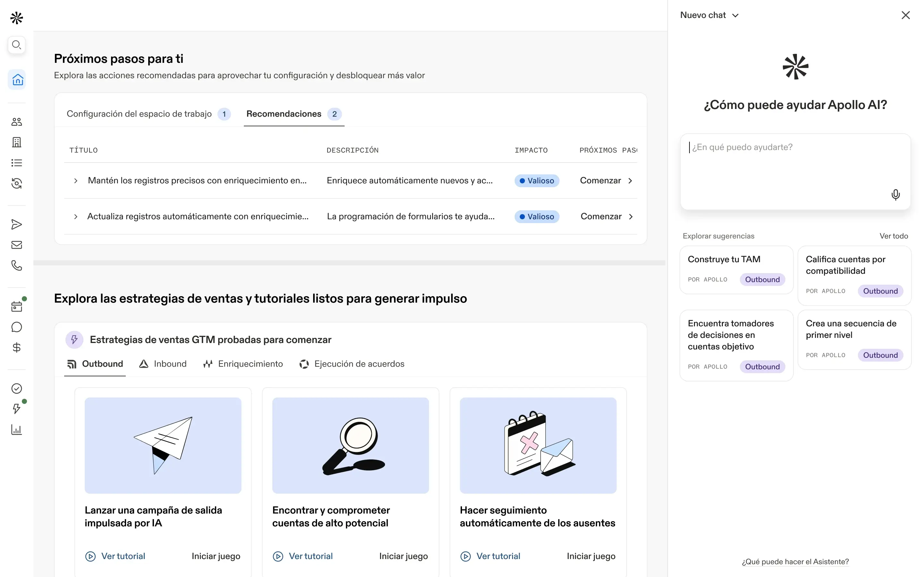Open the phone dialer icon
The height and width of the screenshot is (577, 924).
tap(16, 265)
